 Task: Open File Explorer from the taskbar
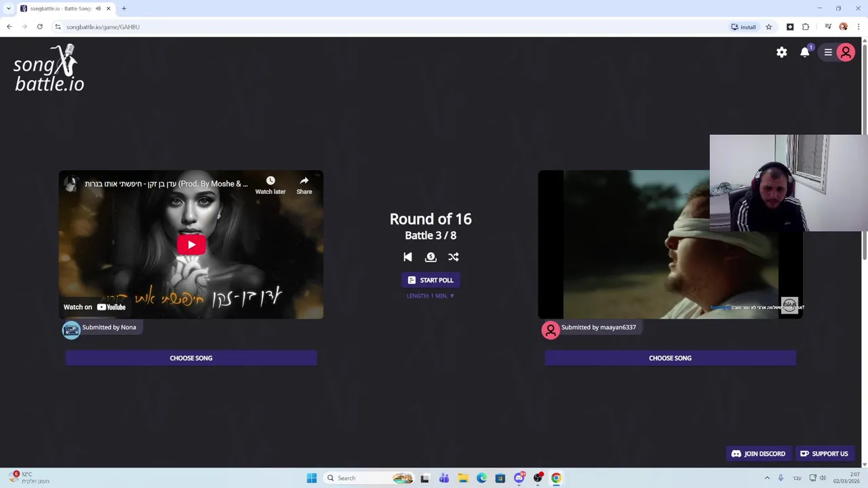click(x=462, y=478)
